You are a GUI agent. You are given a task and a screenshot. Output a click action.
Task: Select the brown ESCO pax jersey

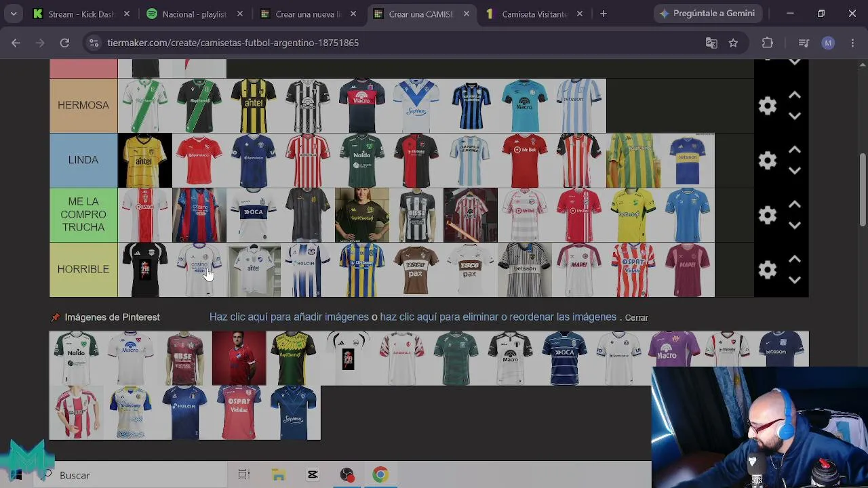(416, 270)
